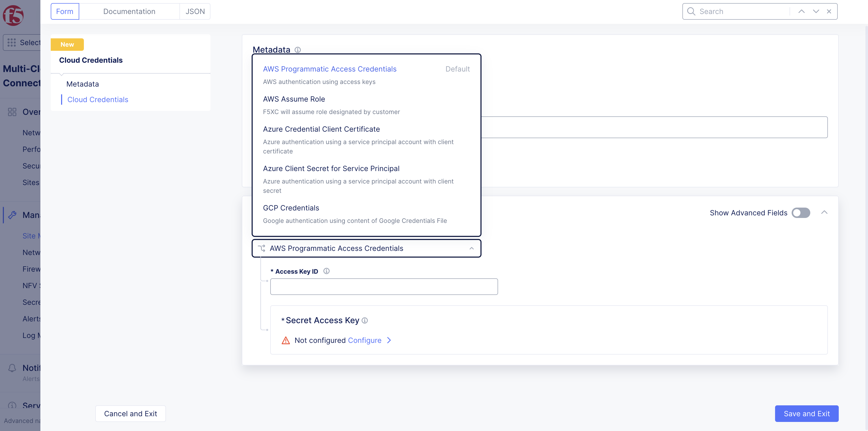Click the Secret Access Key info icon
The height and width of the screenshot is (431, 868).
point(364,320)
